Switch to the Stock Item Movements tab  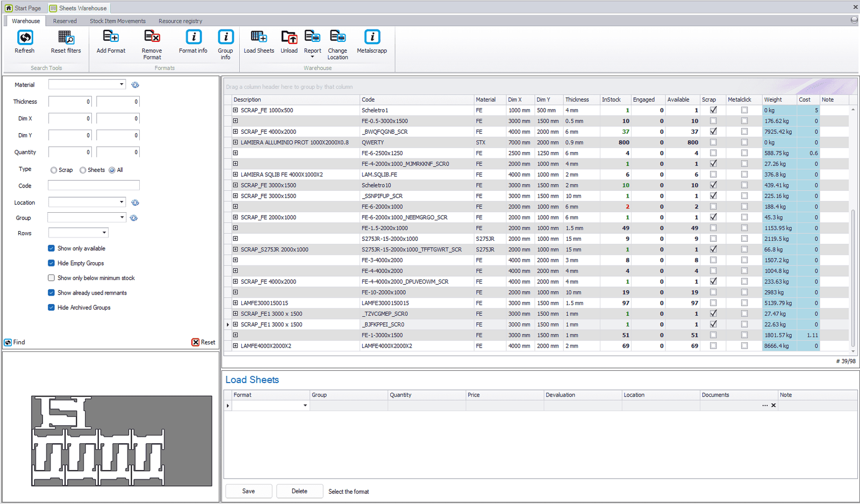117,21
